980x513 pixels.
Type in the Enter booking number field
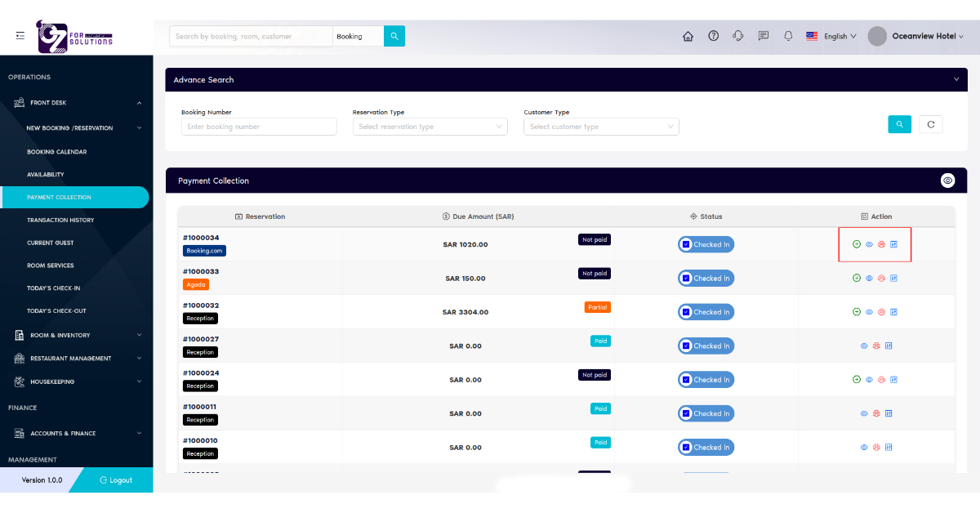(259, 127)
